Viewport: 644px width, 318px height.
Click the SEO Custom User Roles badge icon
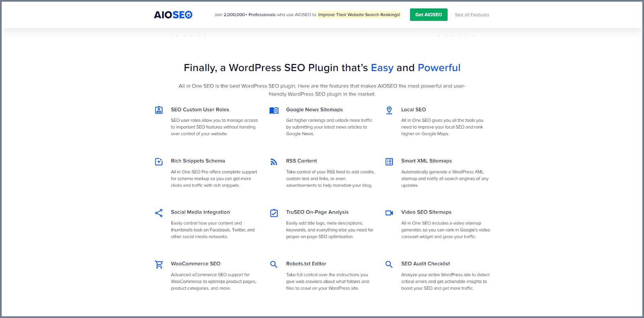click(x=159, y=110)
